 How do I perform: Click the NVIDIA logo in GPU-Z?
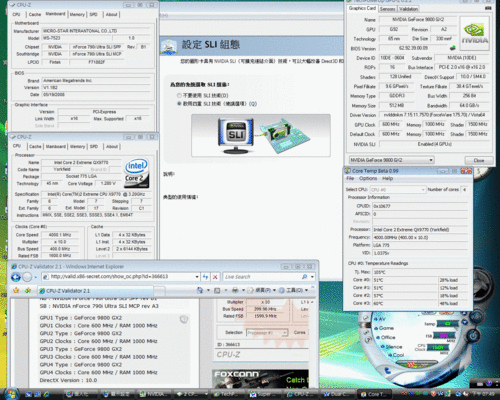475,33
